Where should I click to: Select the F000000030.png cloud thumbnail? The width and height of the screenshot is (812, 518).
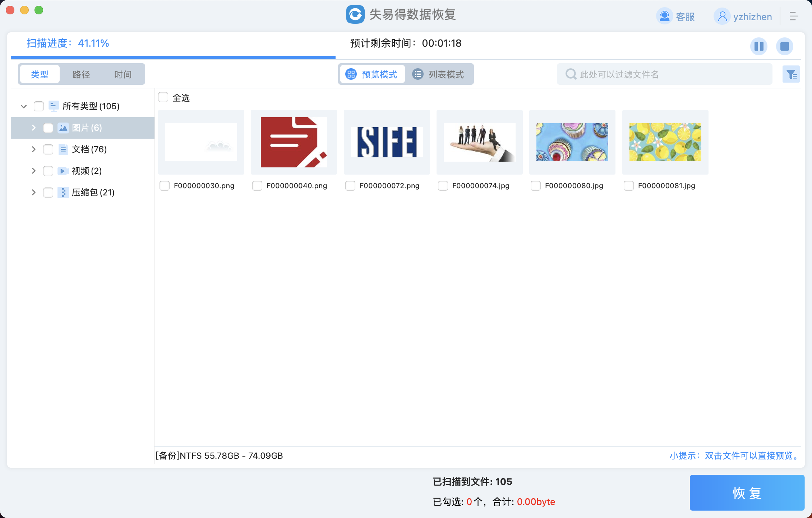coord(201,142)
